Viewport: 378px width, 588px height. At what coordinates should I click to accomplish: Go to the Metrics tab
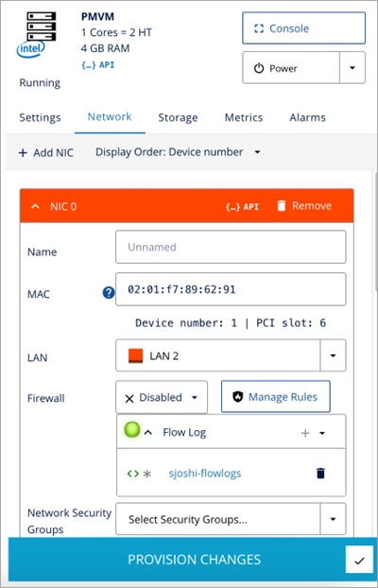(x=244, y=117)
